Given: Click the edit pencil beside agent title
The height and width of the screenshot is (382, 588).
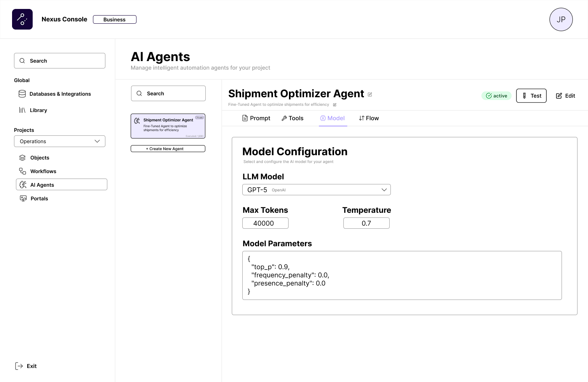Looking at the screenshot, I should pyautogui.click(x=370, y=95).
